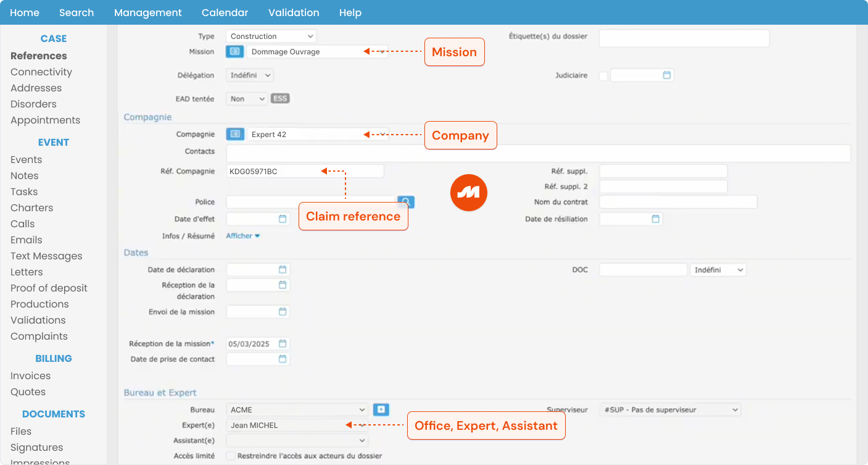The image size is (868, 465).
Task: Open the Validation menu
Action: click(294, 12)
